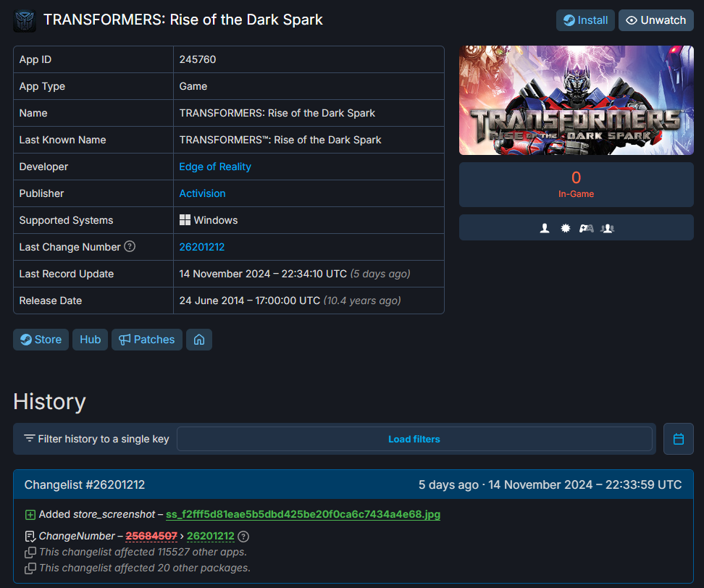Click the multiplayer group category icon
The image size is (704, 588).
(608, 228)
